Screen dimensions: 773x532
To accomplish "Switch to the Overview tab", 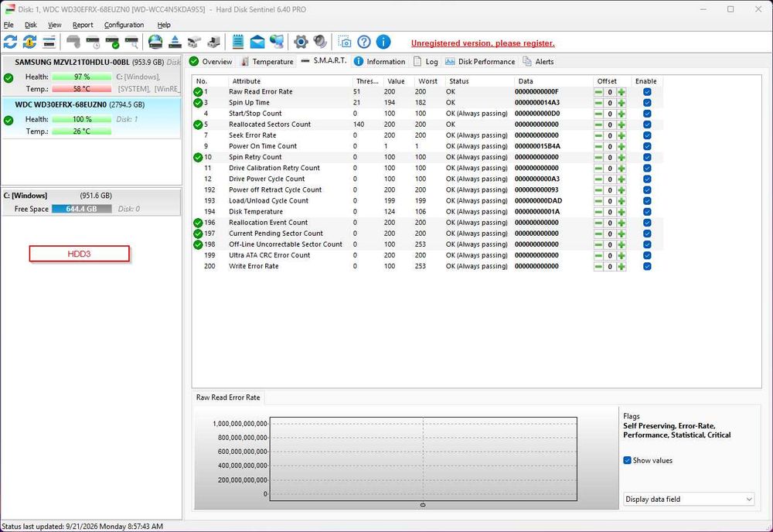I will pos(210,62).
